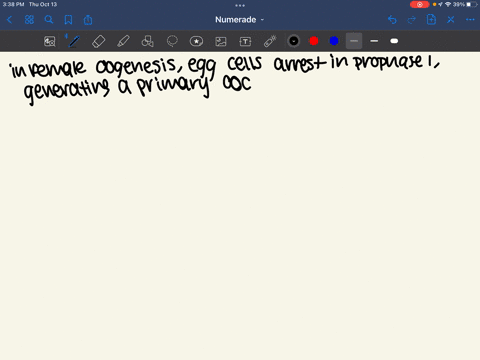Add a new page
This screenshot has height=360, width=480.
pos(431,20)
